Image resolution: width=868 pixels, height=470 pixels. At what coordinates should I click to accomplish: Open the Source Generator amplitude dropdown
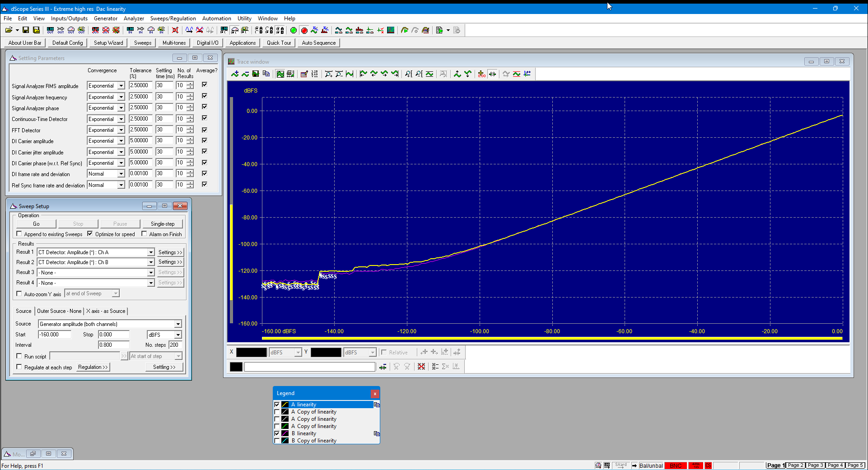pyautogui.click(x=178, y=324)
